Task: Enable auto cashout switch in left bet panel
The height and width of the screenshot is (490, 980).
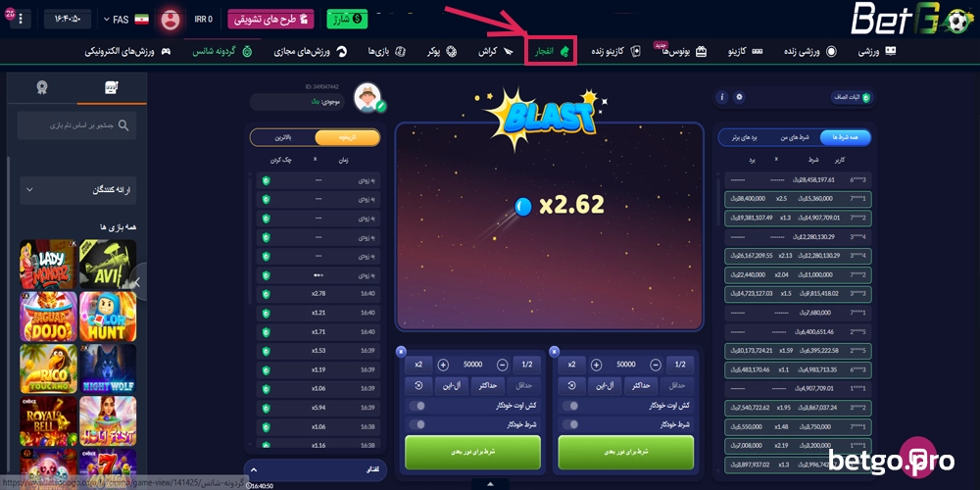Action: point(416,406)
